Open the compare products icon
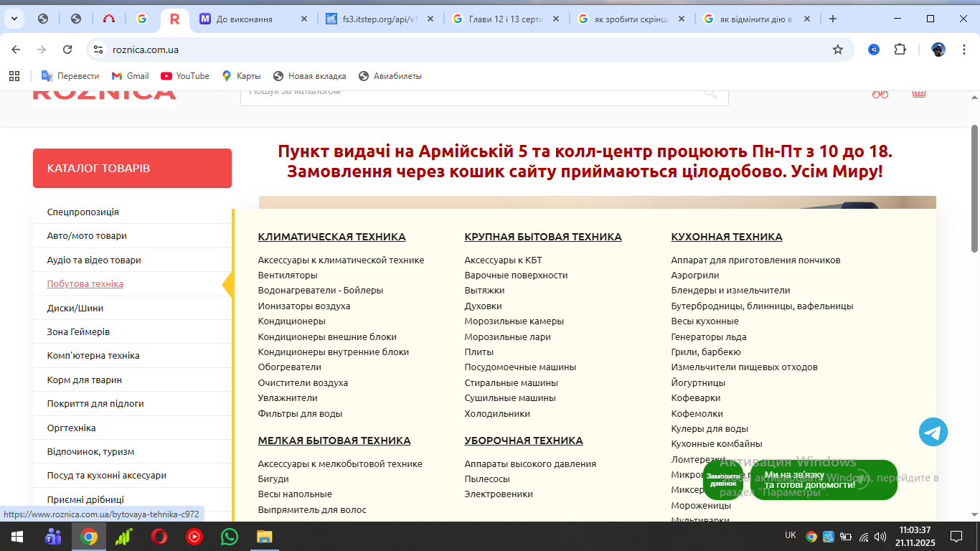 click(x=880, y=94)
